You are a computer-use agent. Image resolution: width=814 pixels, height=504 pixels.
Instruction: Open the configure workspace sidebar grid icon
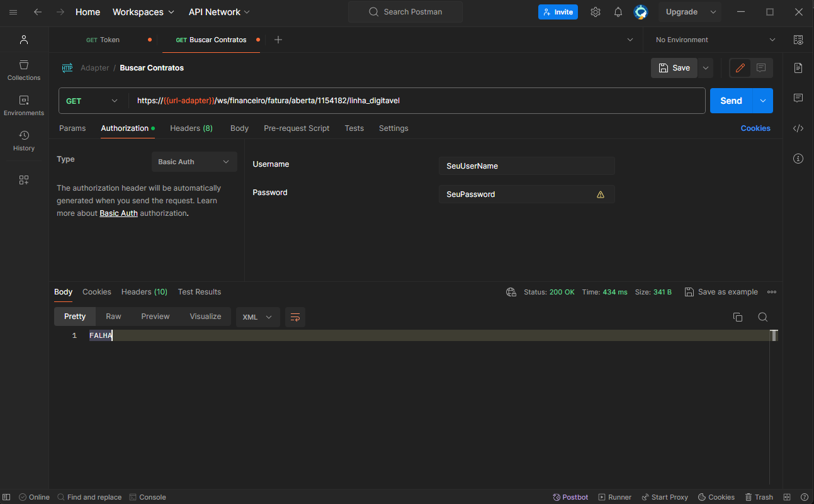pyautogui.click(x=24, y=180)
